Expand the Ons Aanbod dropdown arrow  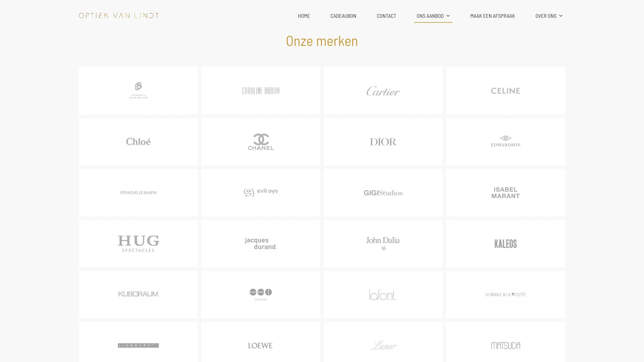(448, 16)
